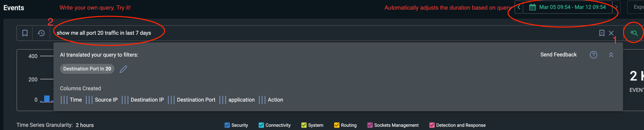This screenshot has width=644, height=130.
Task: Toggle Detection and Response checkbox
Action: [x=432, y=125]
